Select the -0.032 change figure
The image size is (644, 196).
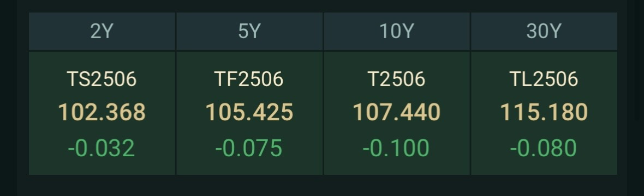[102, 148]
